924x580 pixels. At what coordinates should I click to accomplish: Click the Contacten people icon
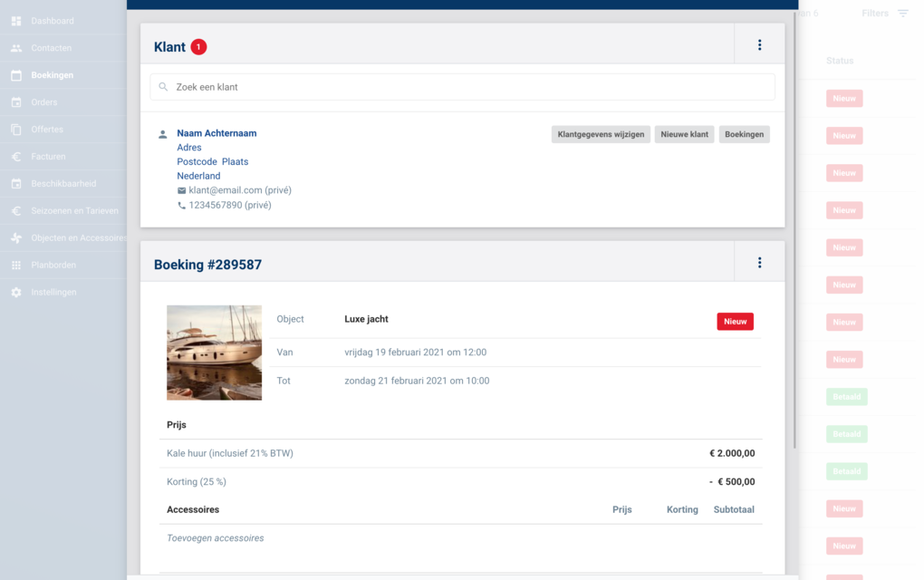click(x=16, y=48)
